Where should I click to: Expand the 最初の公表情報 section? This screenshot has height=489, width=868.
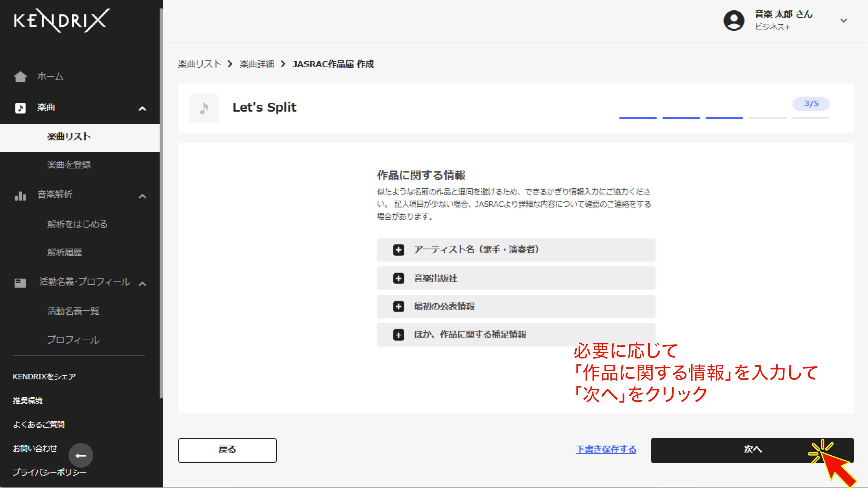[516, 307]
